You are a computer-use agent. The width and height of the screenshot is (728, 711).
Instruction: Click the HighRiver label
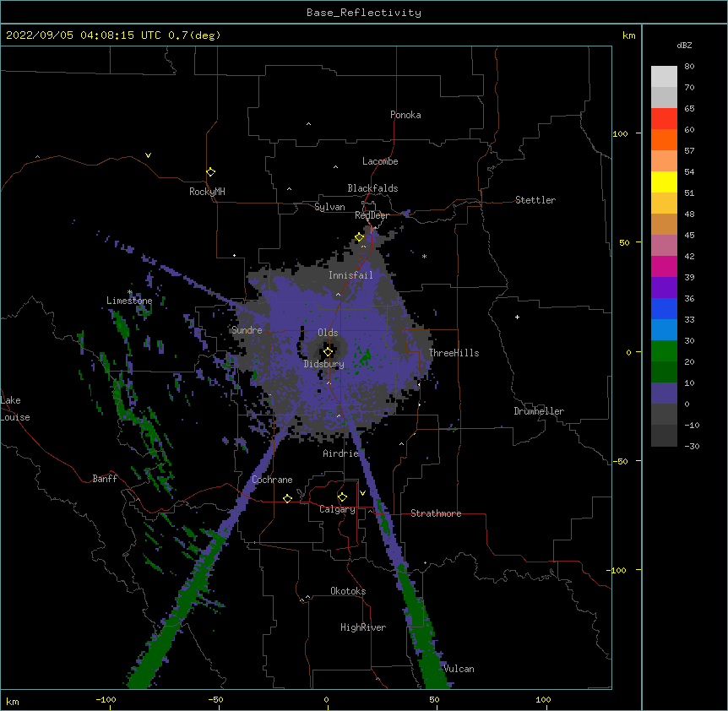(363, 627)
